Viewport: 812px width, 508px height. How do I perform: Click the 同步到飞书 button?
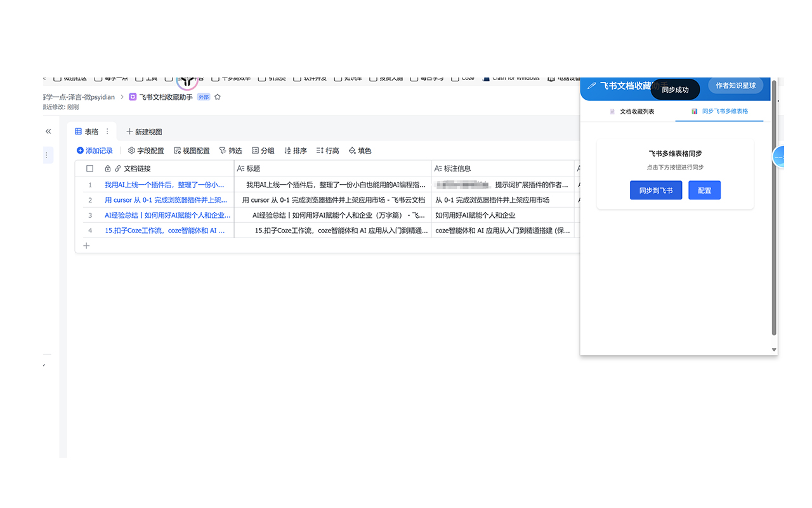(656, 190)
